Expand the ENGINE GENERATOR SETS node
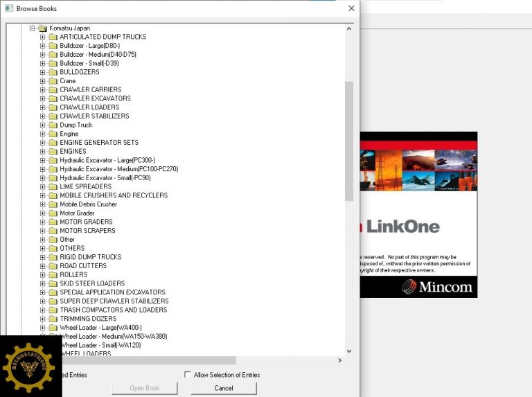 42,143
